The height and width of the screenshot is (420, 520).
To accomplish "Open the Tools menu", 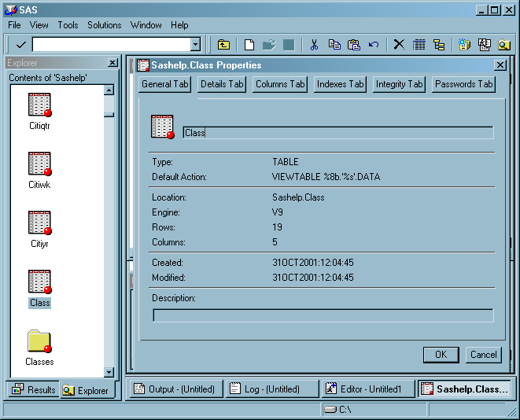I will point(68,25).
